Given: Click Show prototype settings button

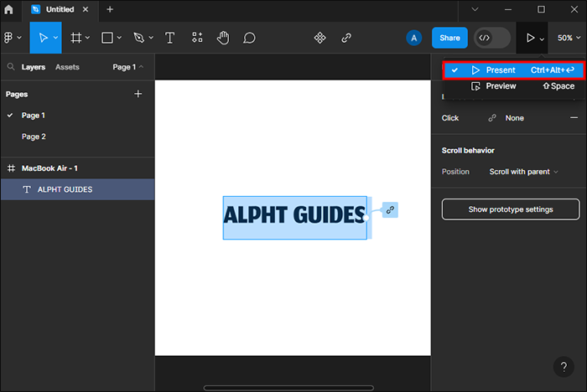Looking at the screenshot, I should click(510, 209).
